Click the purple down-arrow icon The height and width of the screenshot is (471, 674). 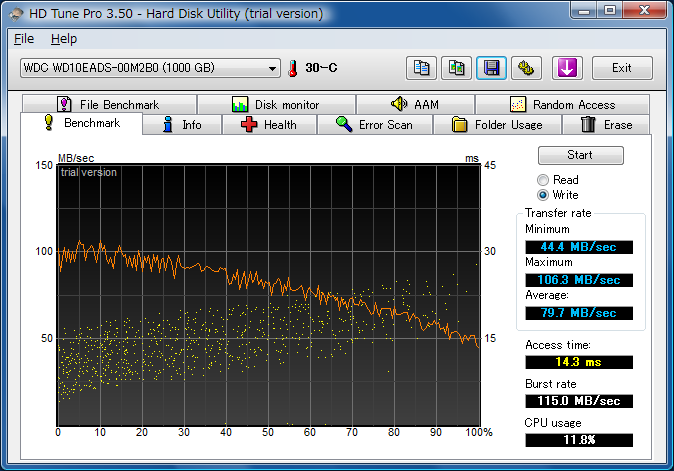(567, 68)
